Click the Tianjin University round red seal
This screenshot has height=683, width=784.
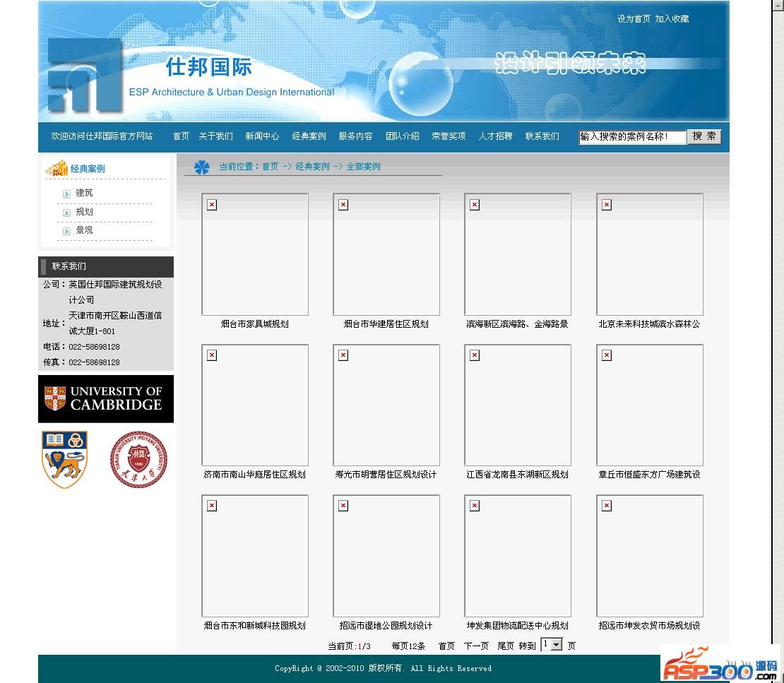(138, 460)
